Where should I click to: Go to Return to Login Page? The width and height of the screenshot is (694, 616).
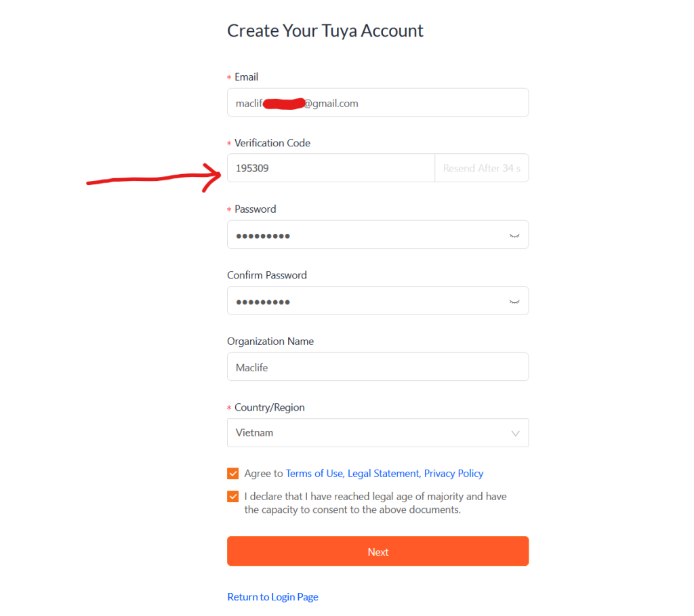272,597
